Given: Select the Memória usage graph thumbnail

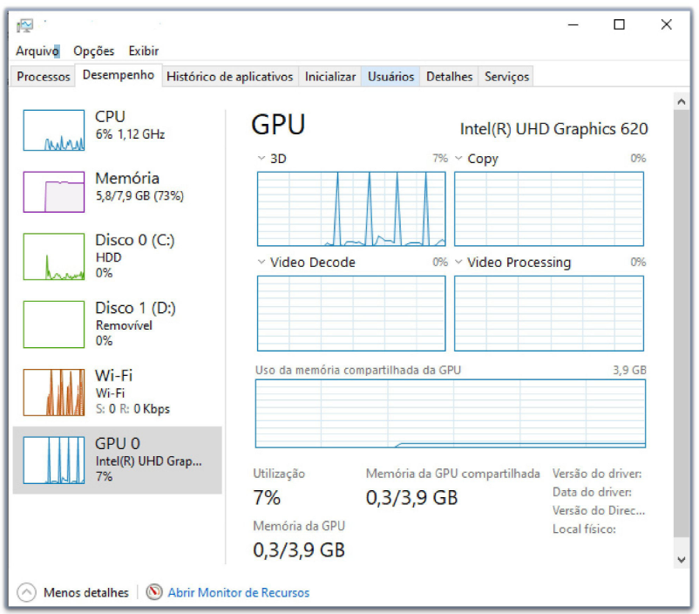Looking at the screenshot, I should 54,191.
